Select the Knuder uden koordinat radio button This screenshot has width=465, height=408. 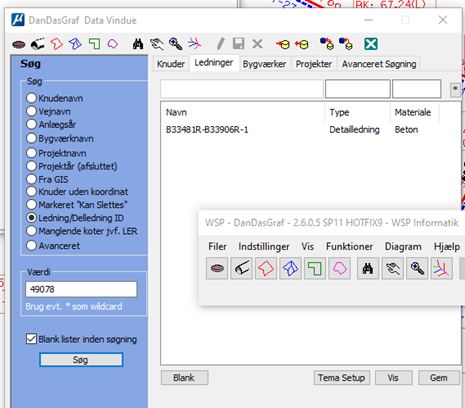(x=31, y=191)
